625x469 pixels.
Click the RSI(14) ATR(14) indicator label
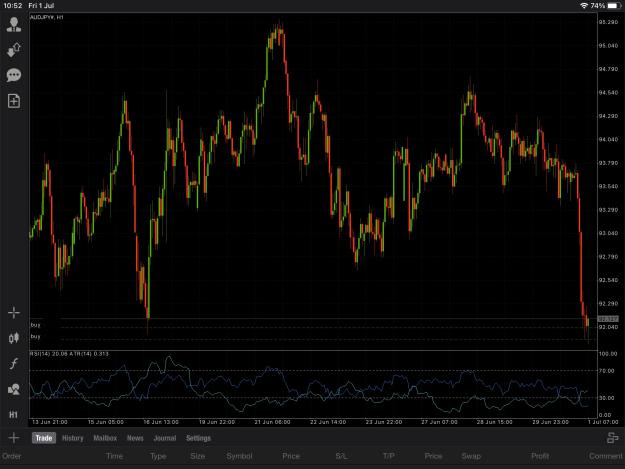point(69,353)
